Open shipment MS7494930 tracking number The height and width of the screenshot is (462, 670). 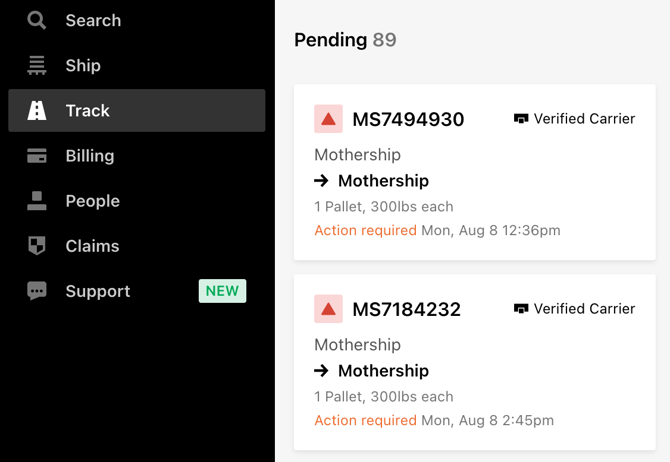[x=408, y=119]
